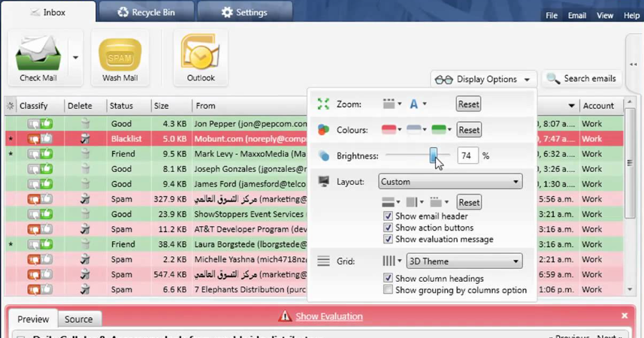
Task: Enable Show grouping by columns option
Action: pyautogui.click(x=388, y=290)
